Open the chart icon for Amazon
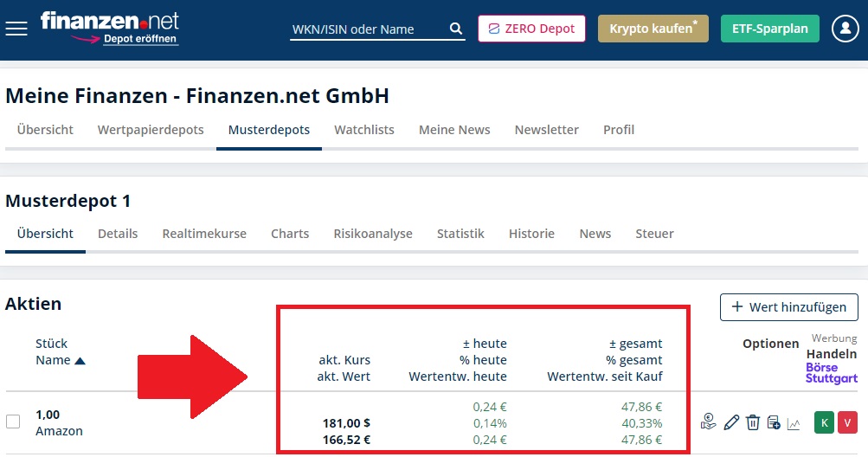The width and height of the screenshot is (868, 457). pos(794,424)
